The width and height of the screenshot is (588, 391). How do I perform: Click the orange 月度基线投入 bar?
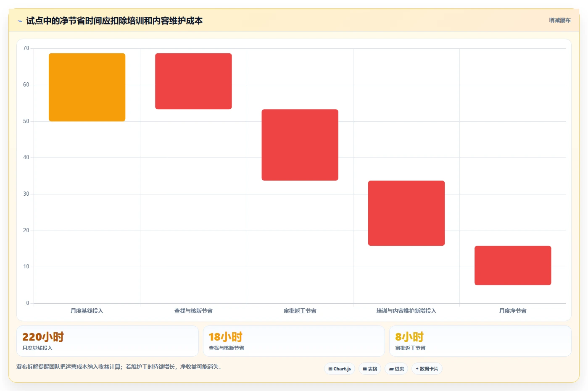[x=87, y=87]
